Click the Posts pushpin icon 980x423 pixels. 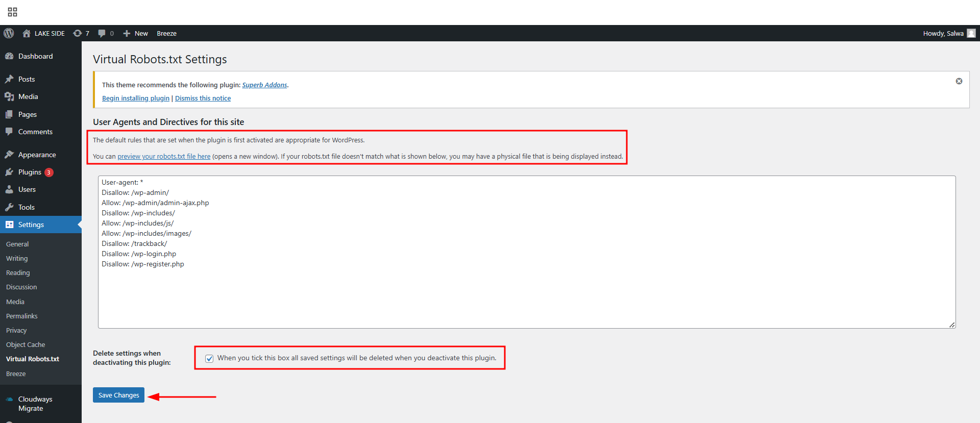tap(9, 79)
